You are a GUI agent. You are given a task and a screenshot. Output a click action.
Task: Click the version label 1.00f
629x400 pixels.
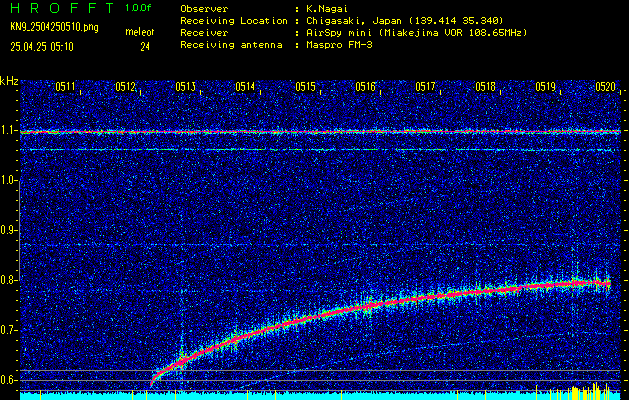(x=138, y=8)
